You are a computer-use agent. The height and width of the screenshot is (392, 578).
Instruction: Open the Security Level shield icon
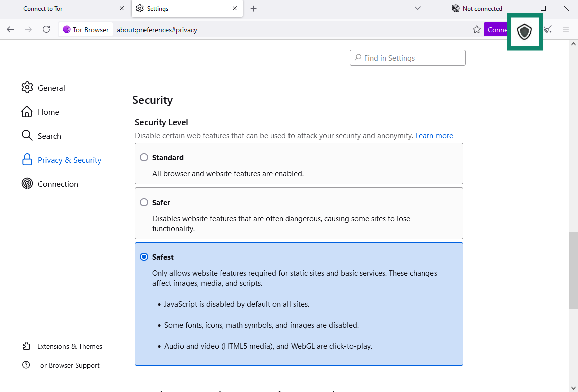[x=524, y=31]
